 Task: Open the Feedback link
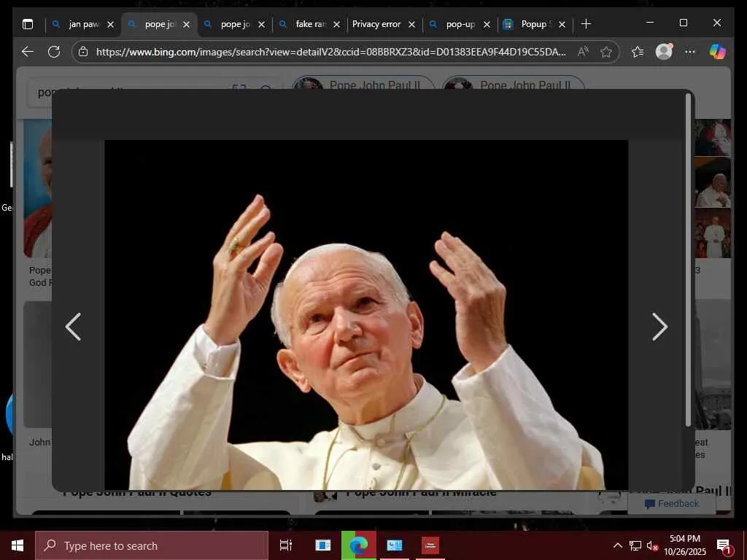671,503
